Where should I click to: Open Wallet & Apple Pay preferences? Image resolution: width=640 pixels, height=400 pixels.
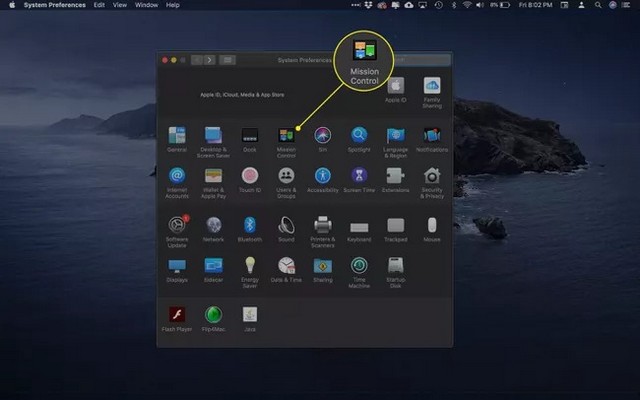point(213,183)
